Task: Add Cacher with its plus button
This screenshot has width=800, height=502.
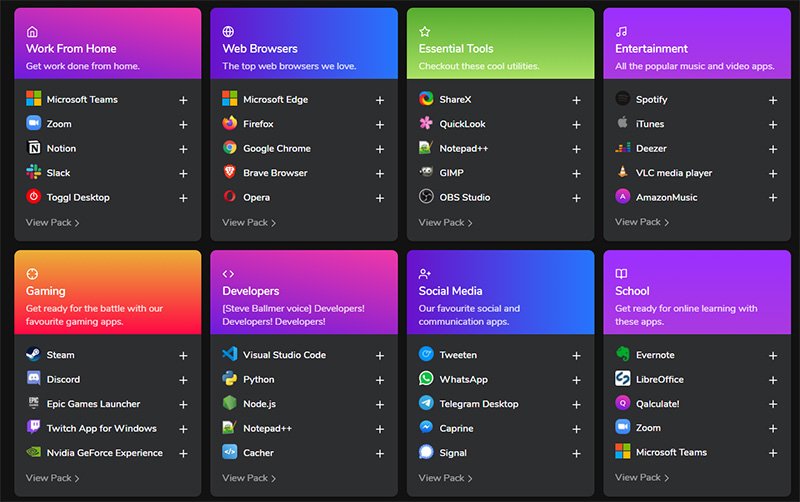Action: point(380,454)
